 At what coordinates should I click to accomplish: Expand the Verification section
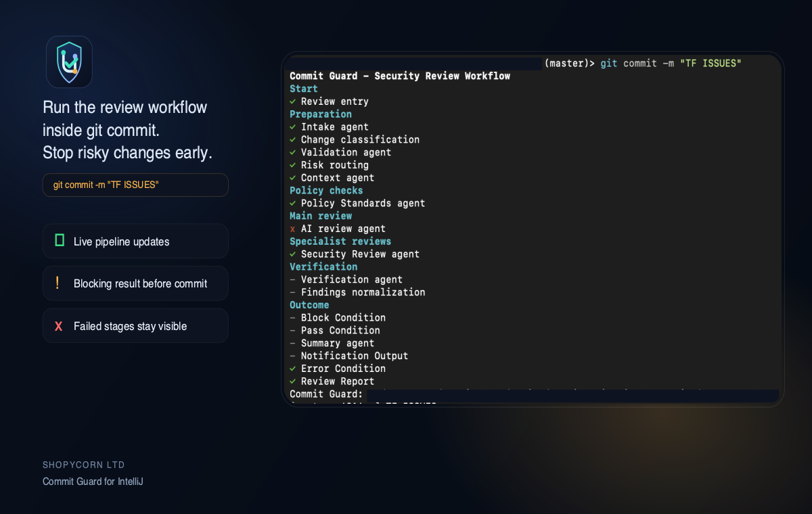pos(323,266)
